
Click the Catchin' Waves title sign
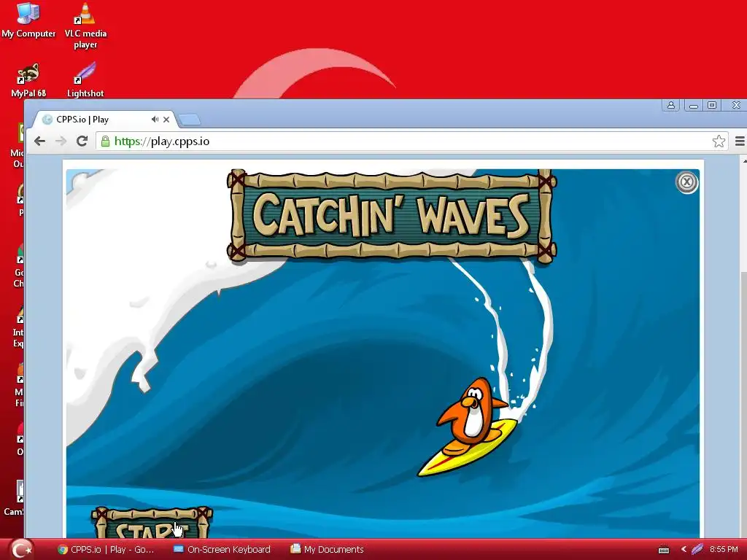pyautogui.click(x=392, y=215)
